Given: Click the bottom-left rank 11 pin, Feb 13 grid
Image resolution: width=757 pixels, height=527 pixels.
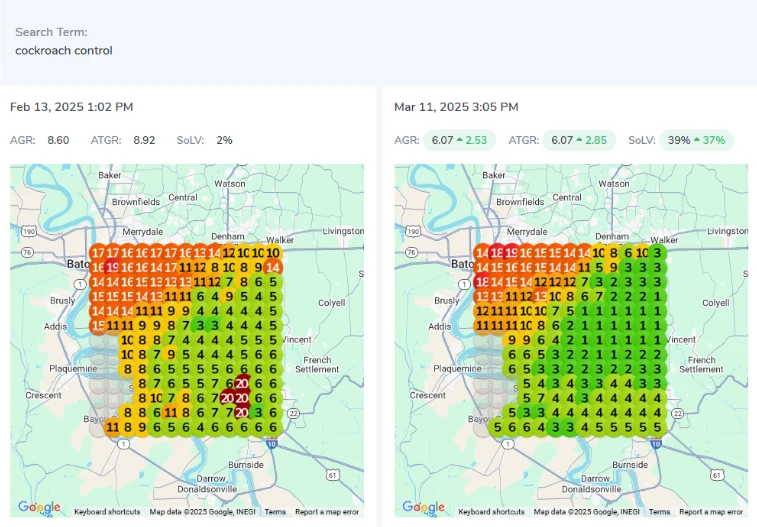Looking at the screenshot, I should tap(112, 427).
